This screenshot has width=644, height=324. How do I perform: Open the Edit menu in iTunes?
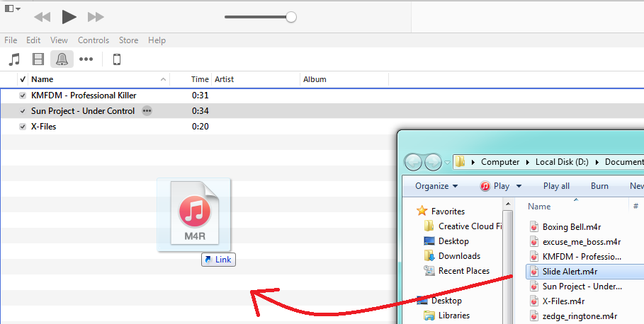click(x=33, y=40)
